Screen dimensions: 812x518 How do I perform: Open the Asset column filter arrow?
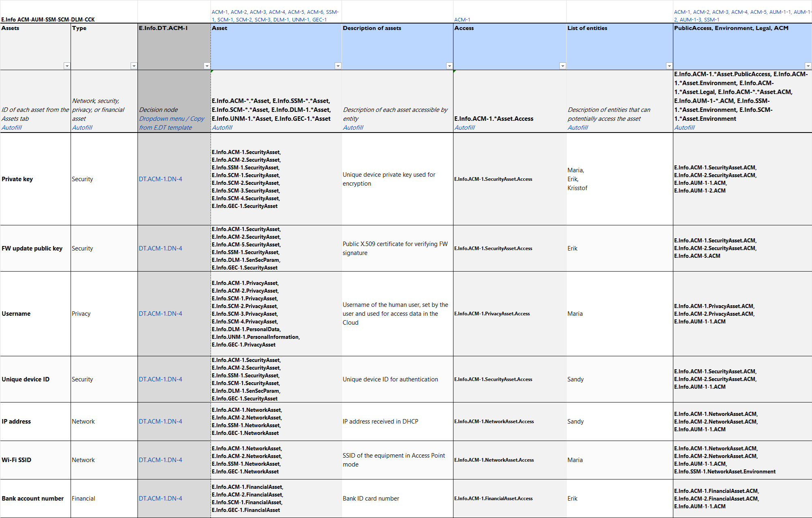pos(338,66)
